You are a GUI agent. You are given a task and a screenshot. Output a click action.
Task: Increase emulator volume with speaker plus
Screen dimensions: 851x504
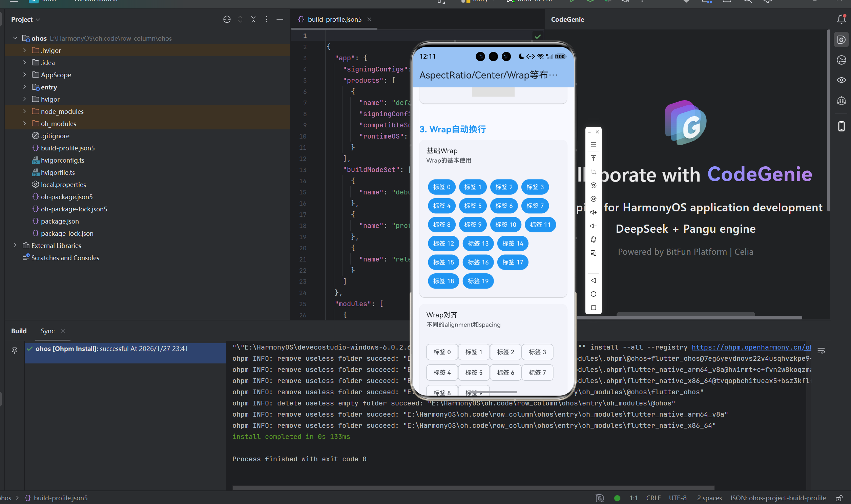[593, 213]
